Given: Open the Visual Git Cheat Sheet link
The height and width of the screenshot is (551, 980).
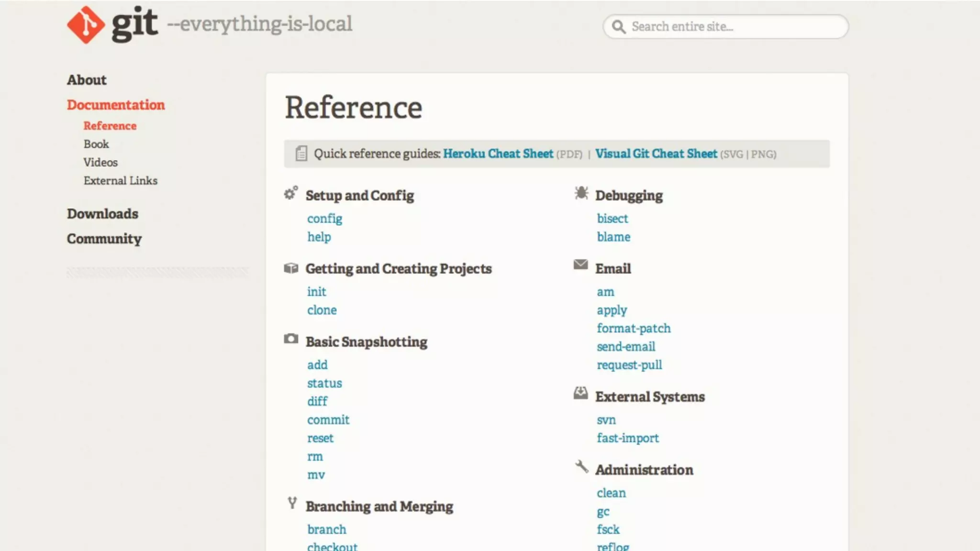Looking at the screenshot, I should point(656,154).
